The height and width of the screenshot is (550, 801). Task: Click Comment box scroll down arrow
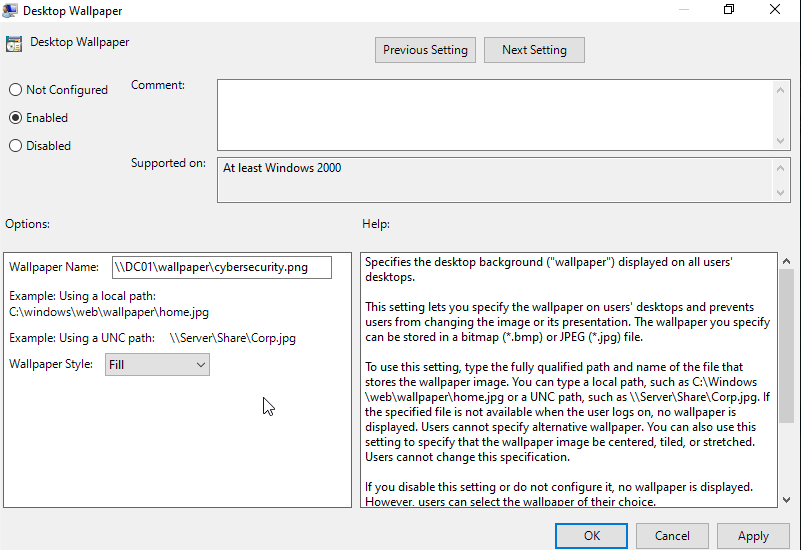click(780, 141)
